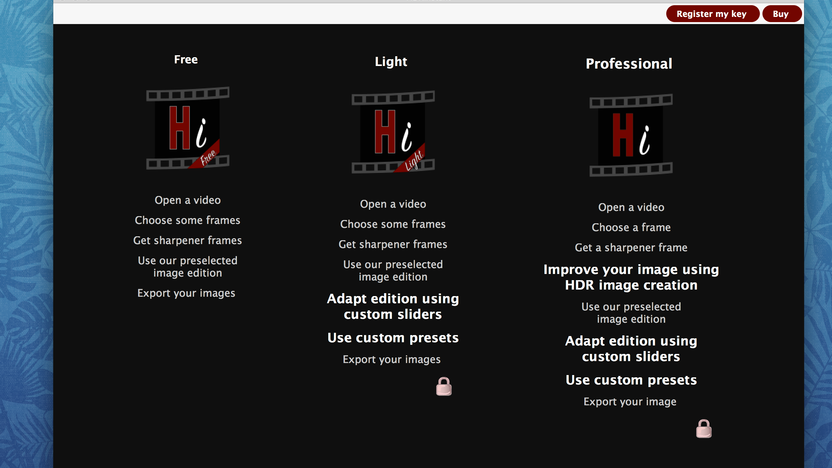Click 'Adapt edition using custom sliders' under Light
832x468 pixels.
click(x=393, y=306)
